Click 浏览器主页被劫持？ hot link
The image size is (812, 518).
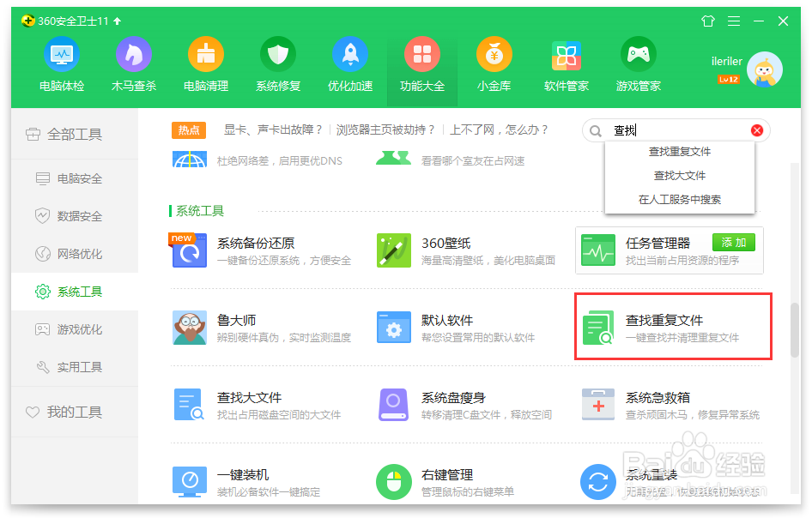point(385,129)
